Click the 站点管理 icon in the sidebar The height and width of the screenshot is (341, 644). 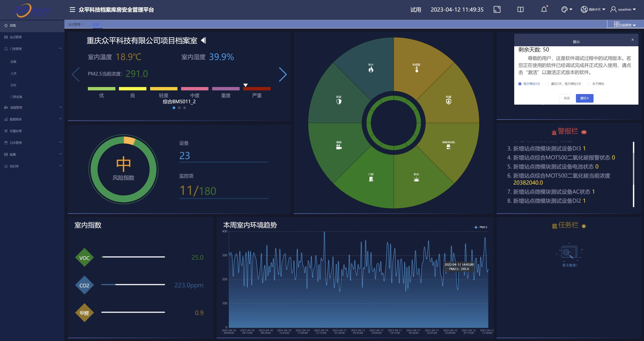point(6,37)
